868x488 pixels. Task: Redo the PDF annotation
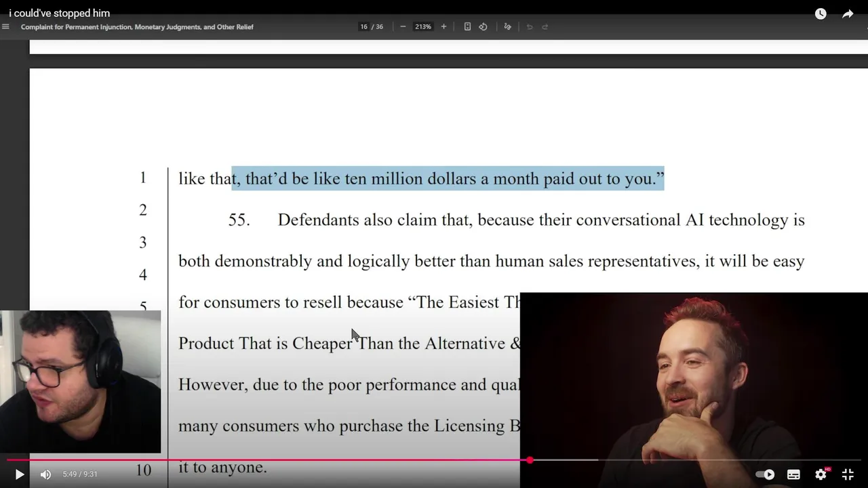(545, 26)
